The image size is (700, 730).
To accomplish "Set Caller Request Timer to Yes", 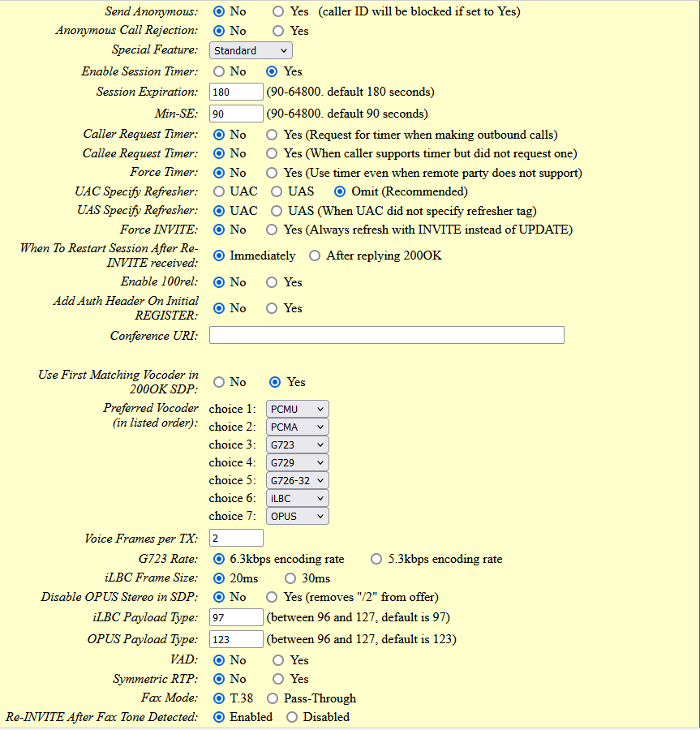I will 272,135.
